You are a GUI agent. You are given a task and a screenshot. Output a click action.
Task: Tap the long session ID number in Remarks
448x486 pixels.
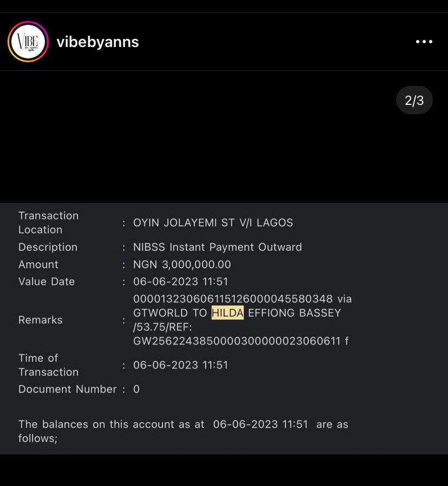[233, 299]
